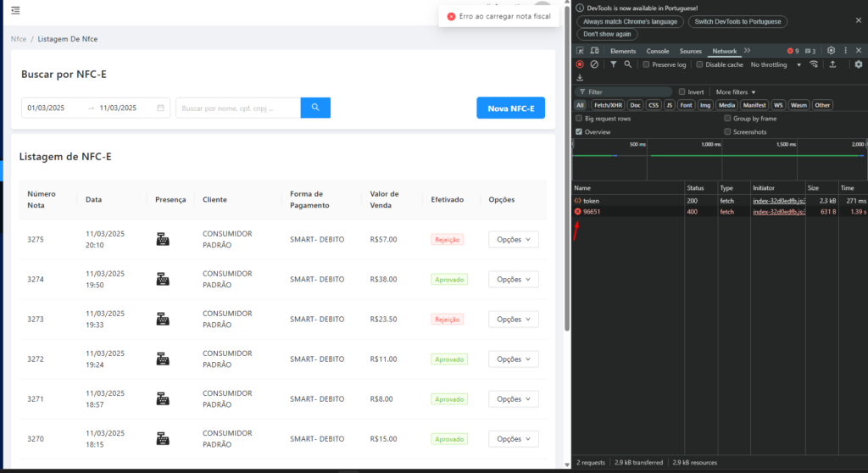Click the Nova NFC-E button

coord(510,109)
